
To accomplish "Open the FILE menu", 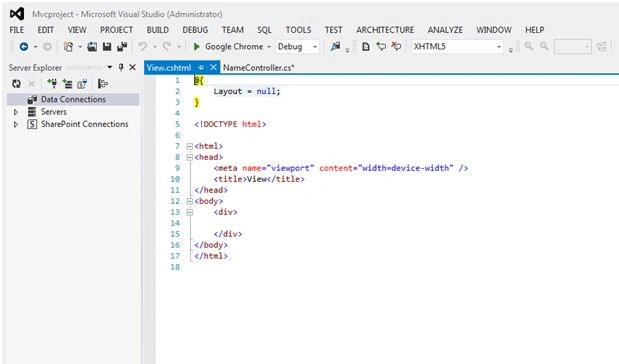I will click(x=17, y=30).
